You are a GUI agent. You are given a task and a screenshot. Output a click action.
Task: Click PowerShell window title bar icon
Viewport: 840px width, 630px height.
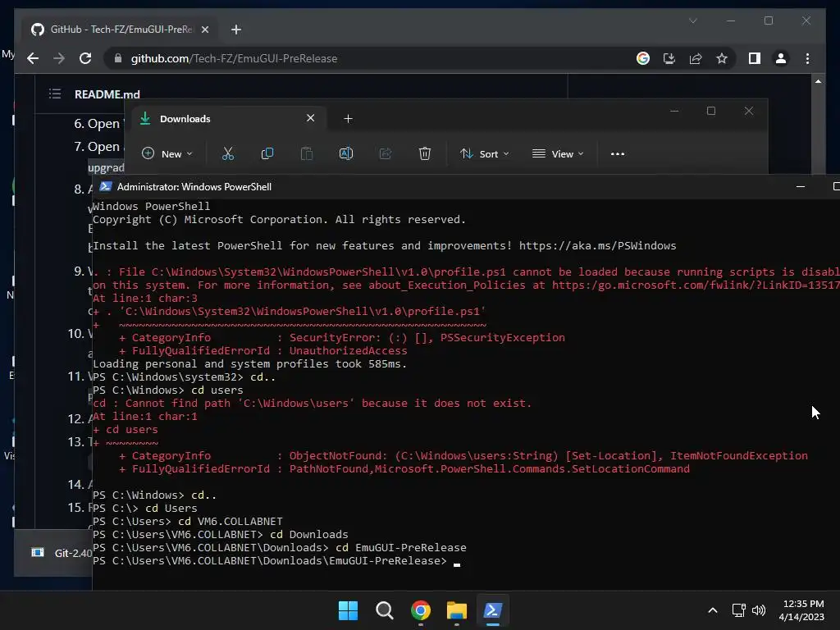point(106,186)
